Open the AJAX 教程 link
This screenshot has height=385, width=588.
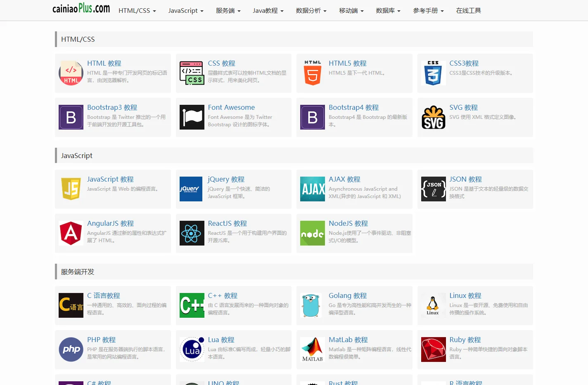click(x=344, y=179)
